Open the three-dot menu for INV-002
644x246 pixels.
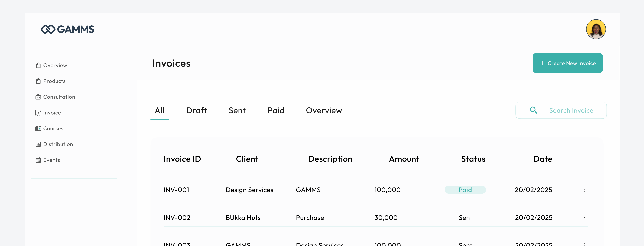tap(585, 217)
